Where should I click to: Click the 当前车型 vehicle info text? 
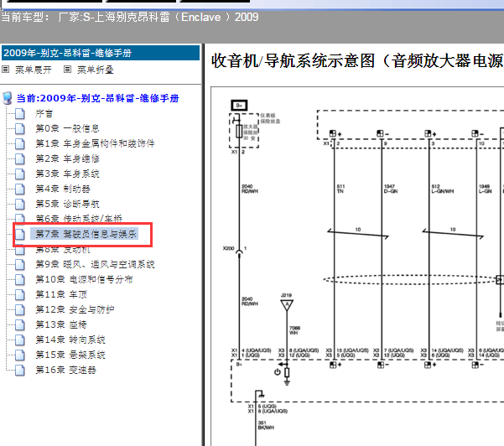129,17
